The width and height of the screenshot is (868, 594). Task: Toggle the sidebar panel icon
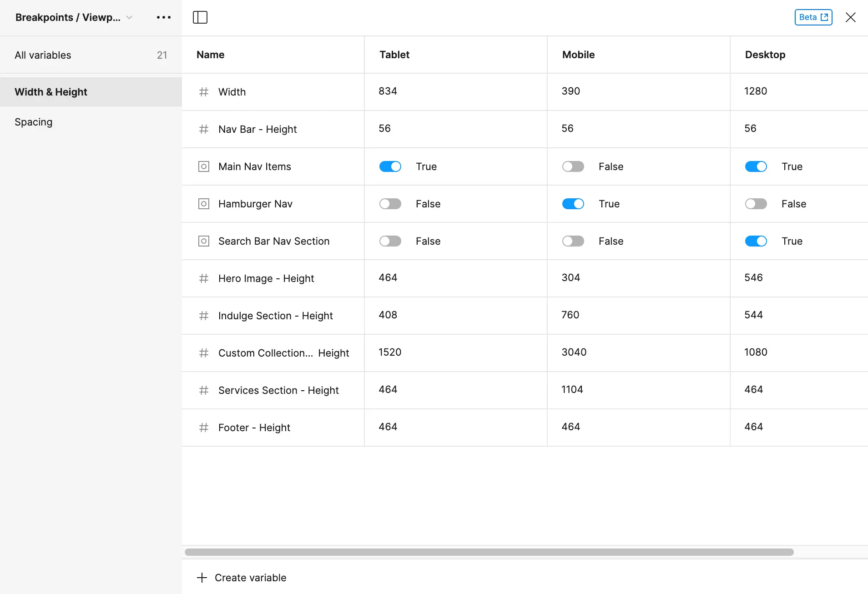click(200, 17)
